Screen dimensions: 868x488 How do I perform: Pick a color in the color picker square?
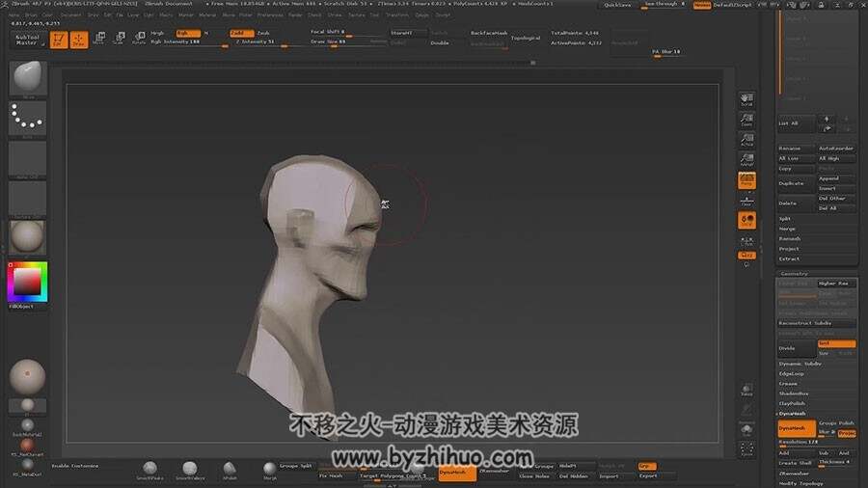point(27,282)
